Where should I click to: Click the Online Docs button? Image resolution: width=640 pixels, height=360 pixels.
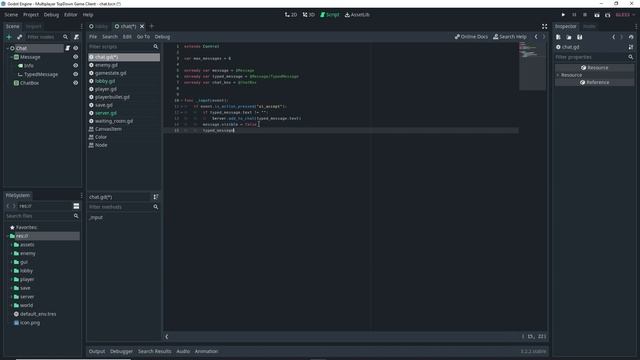click(x=471, y=37)
